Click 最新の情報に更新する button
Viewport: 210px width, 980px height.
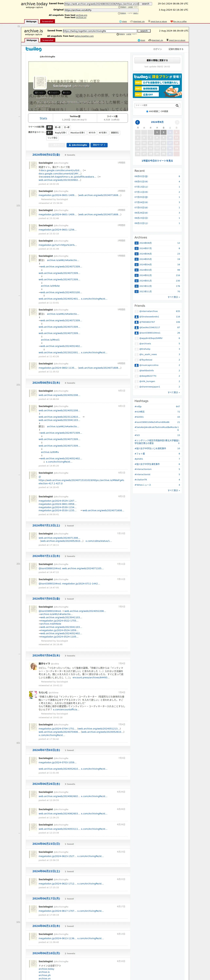(x=157, y=60)
